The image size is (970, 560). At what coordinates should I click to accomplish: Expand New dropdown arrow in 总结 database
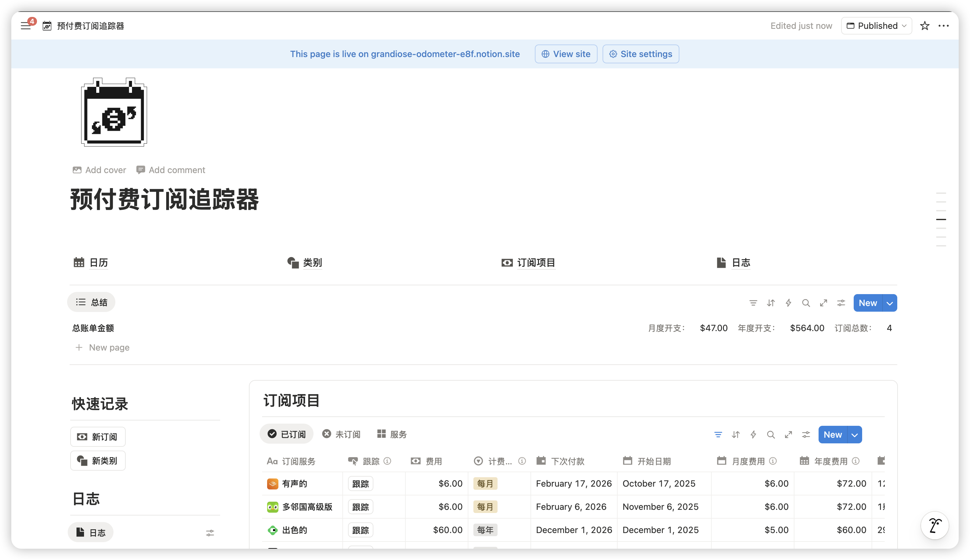pos(890,303)
